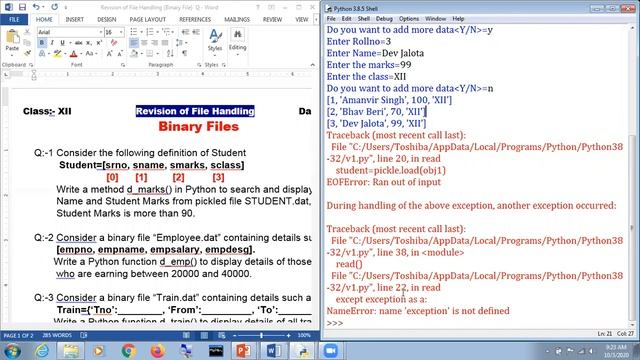Click the Increase Indent icon
The height and width of the screenshot is (360, 640).
click(x=196, y=32)
